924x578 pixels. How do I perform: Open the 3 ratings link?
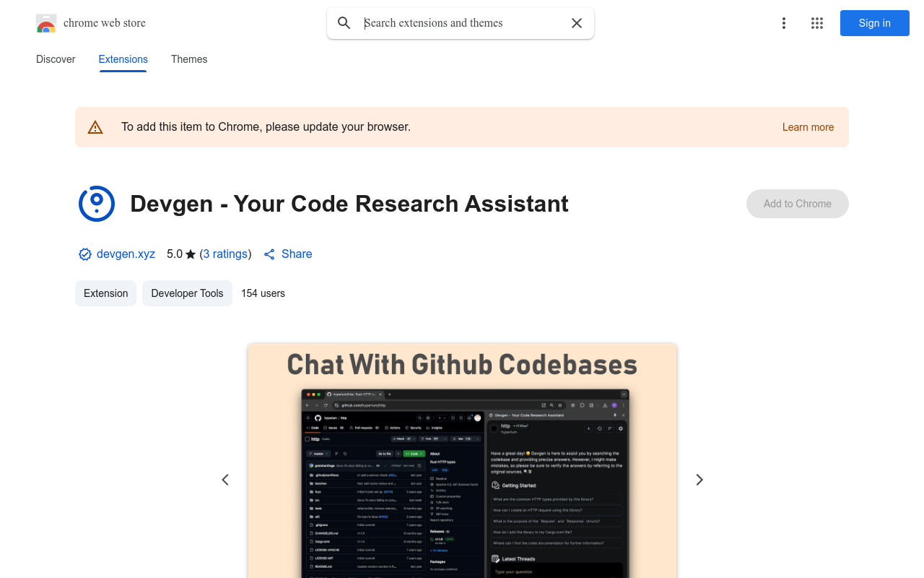[225, 254]
